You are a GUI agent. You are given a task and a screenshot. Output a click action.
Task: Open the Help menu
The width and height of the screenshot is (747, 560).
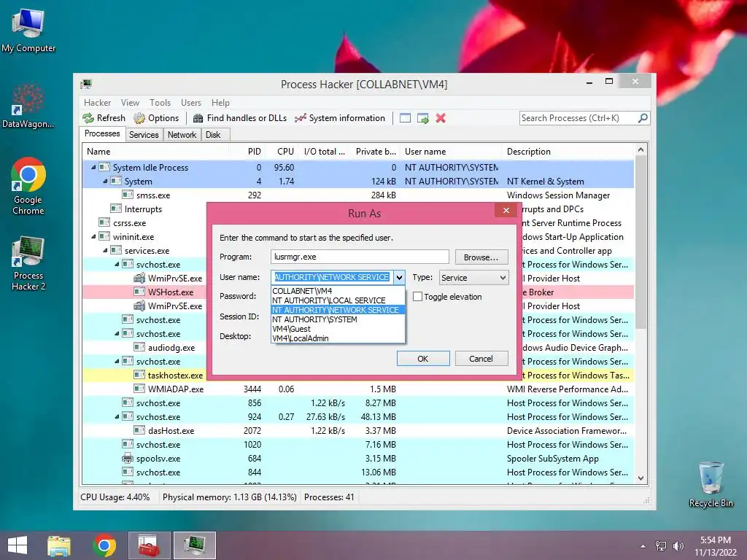click(220, 102)
